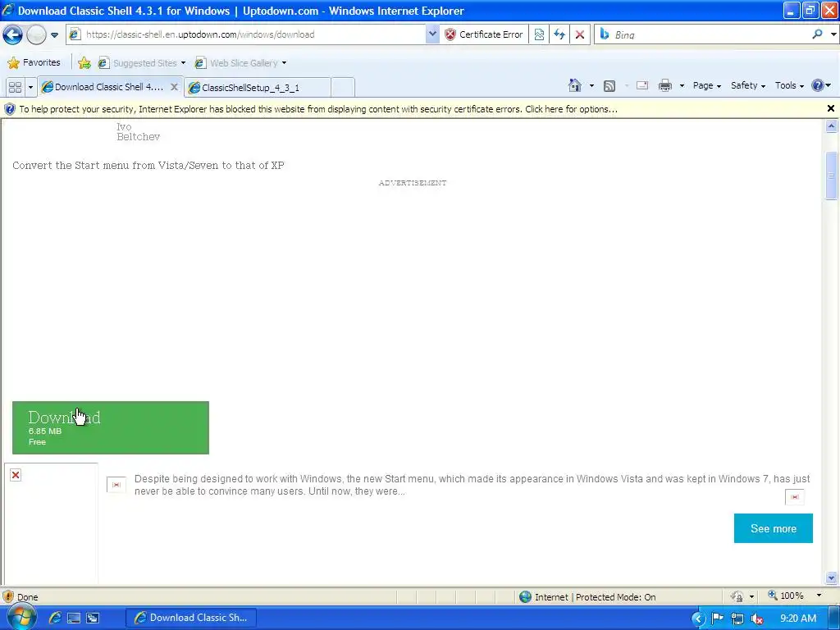840x630 pixels.
Task: Click Show Desktop quick launch icon
Action: coord(74,619)
